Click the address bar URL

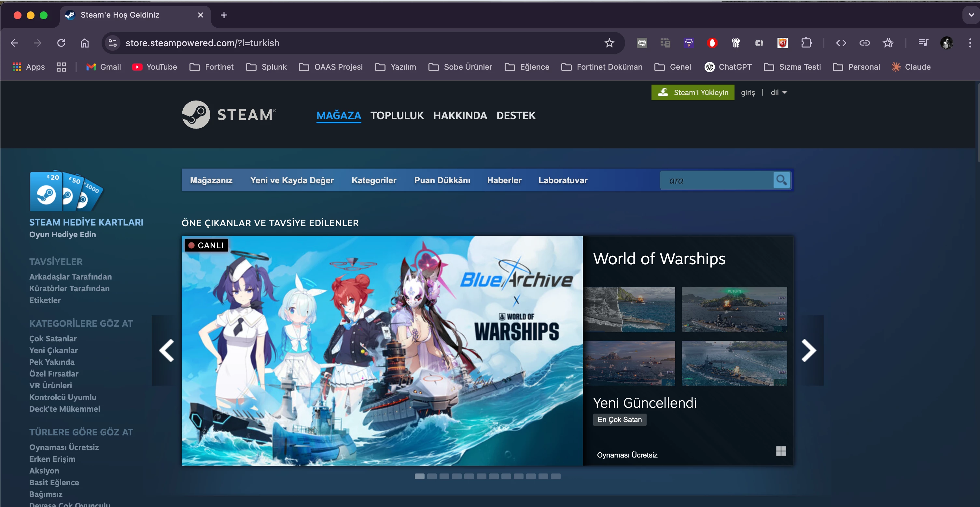tap(203, 43)
